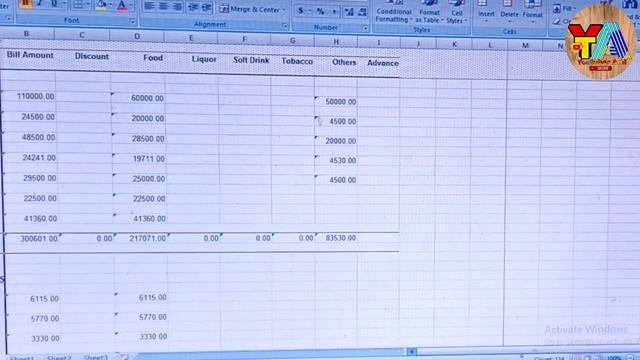Open the Fill icon in Editing

coord(557,9)
